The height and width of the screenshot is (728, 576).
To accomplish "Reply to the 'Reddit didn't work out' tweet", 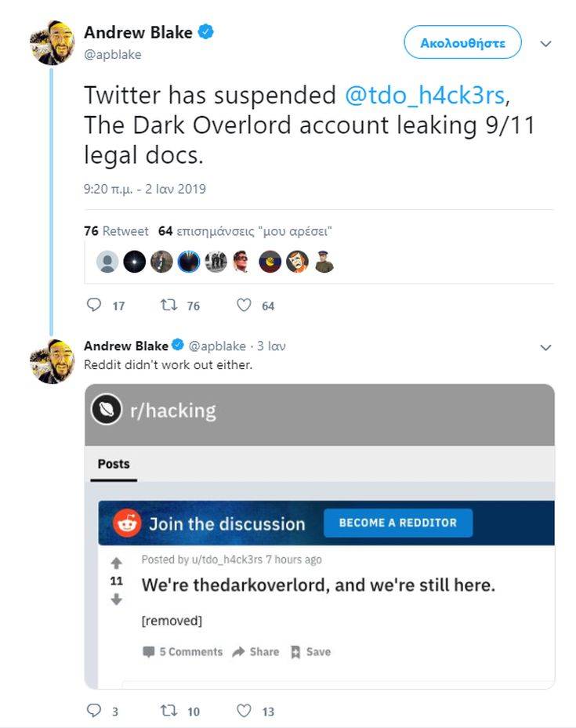I will pyautogui.click(x=94, y=710).
